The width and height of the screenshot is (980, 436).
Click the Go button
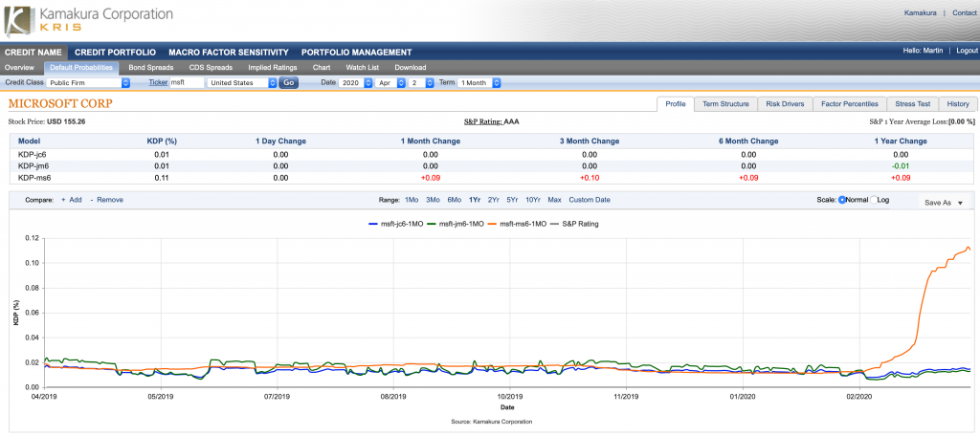point(289,82)
